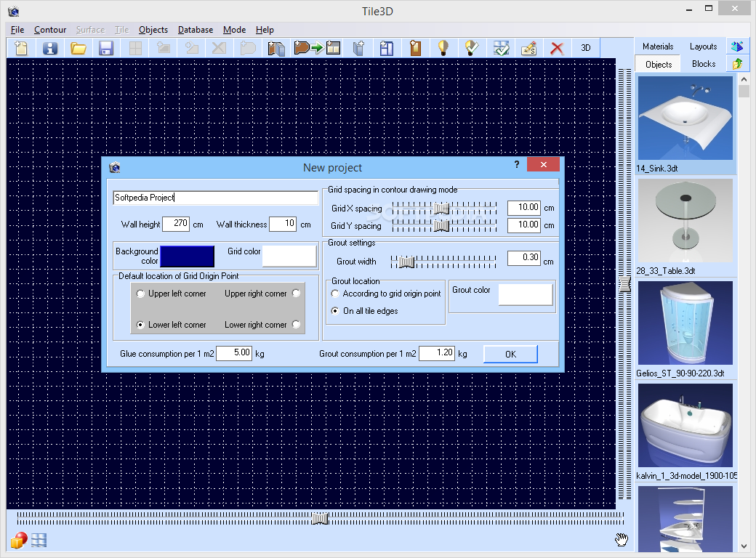Screen dimensions: 756x558
Task: Click the vertical slider handle right of canvas
Action: pyautogui.click(x=625, y=284)
